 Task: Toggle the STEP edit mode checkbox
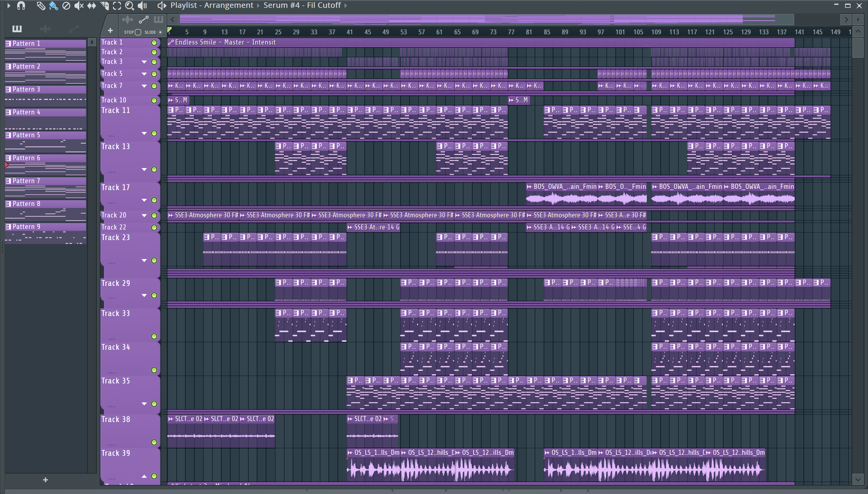pos(138,32)
